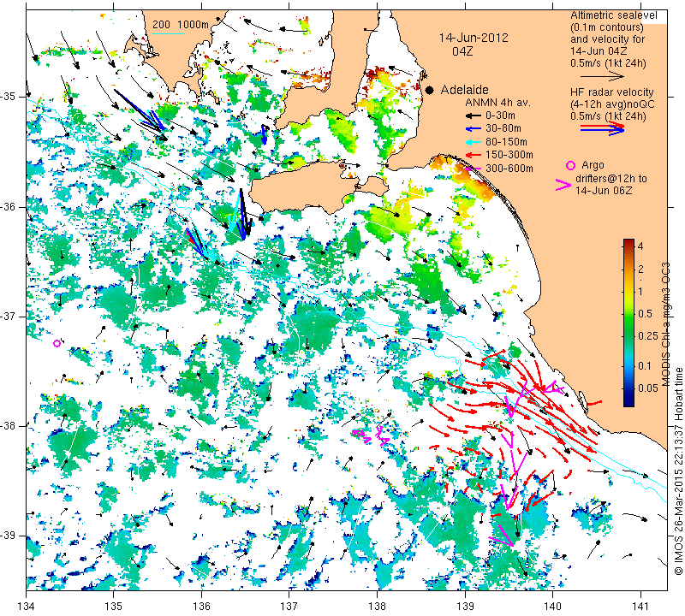Click the MODIS Chl-a mg/m3 OC3 label
Image resolution: width=685 pixels, height=616 pixels.
[665, 324]
